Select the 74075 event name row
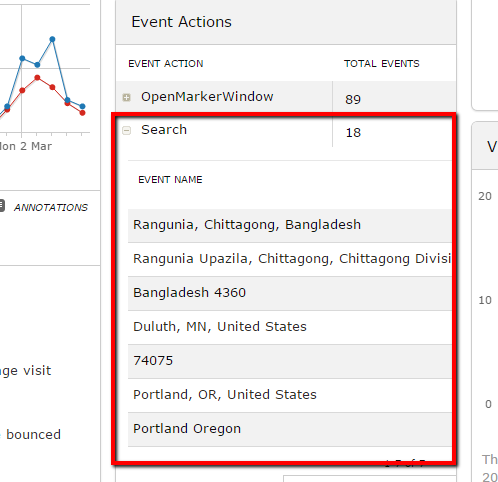The image size is (498, 482). 290,361
